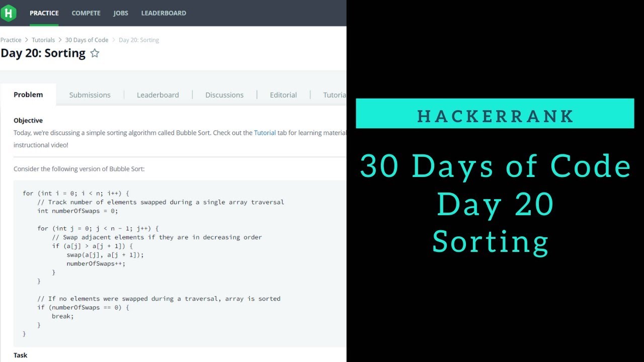This screenshot has width=644, height=362.
Task: Open the Editorial tab
Action: (283, 95)
